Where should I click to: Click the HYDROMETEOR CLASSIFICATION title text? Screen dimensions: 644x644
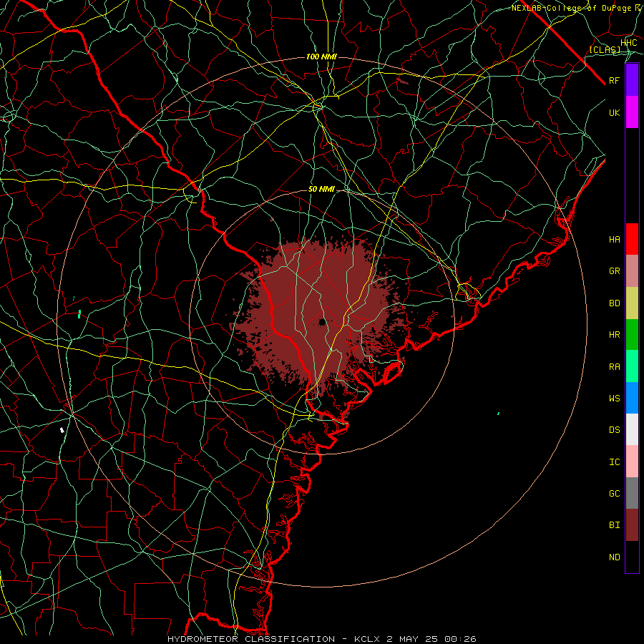251,639
